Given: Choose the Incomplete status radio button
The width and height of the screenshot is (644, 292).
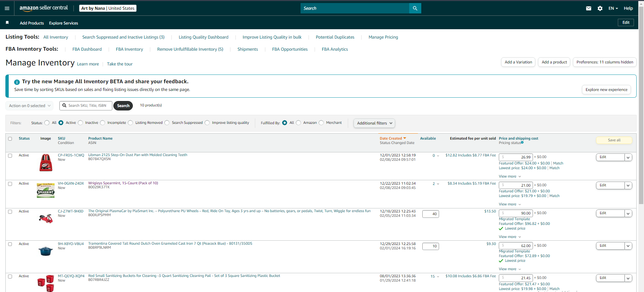Looking at the screenshot, I should pos(103,123).
